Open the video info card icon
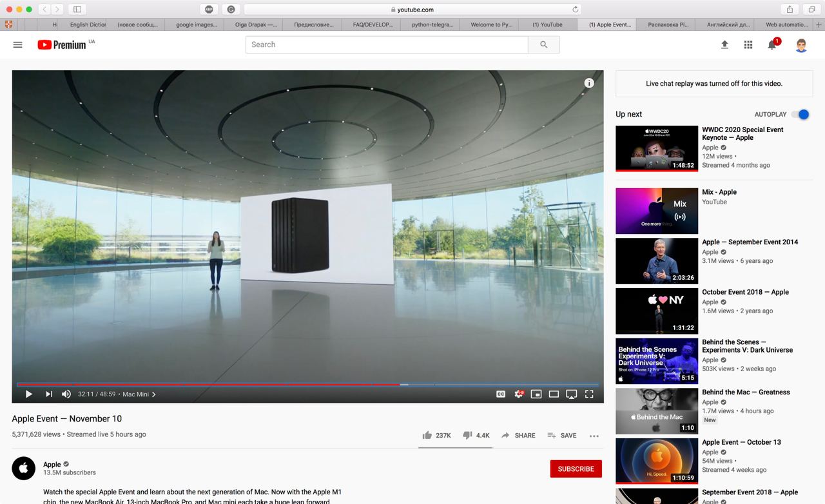 point(589,83)
